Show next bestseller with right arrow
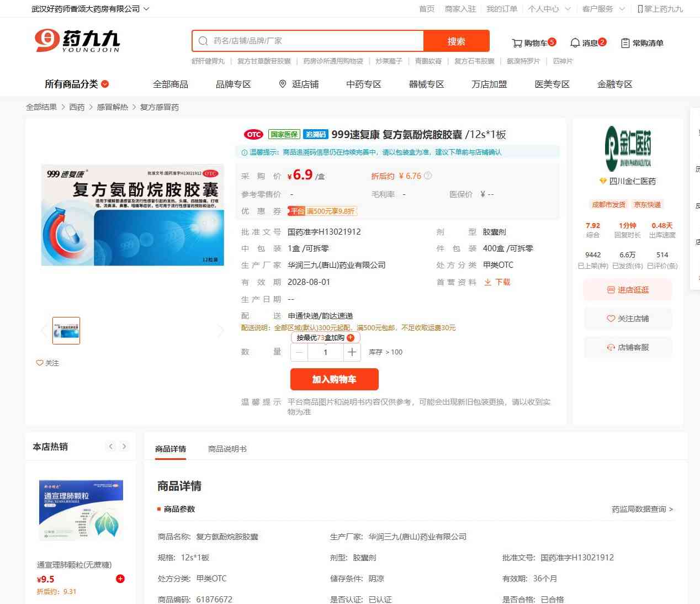Viewport: 700px width, 604px height. pos(124,447)
